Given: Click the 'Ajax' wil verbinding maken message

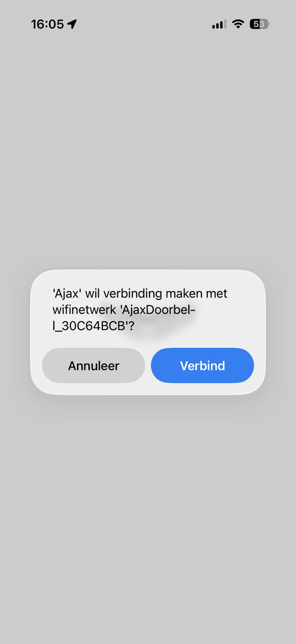Looking at the screenshot, I should coord(140,310).
